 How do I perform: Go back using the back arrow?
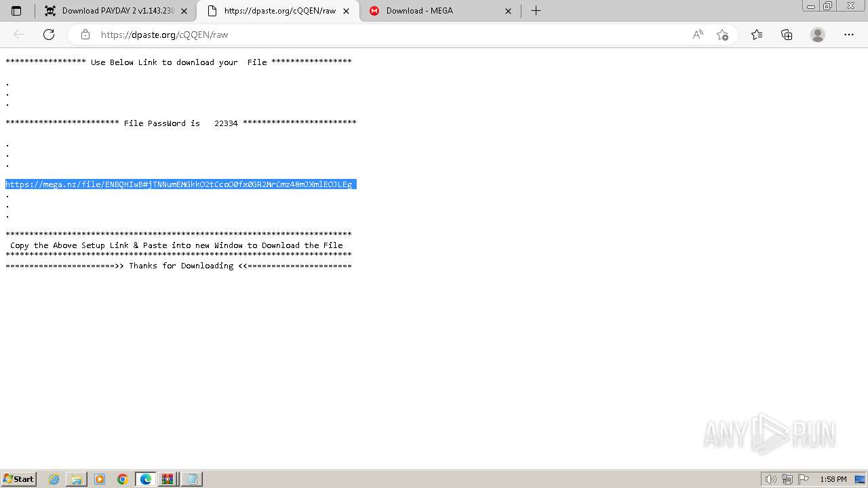pyautogui.click(x=19, y=35)
